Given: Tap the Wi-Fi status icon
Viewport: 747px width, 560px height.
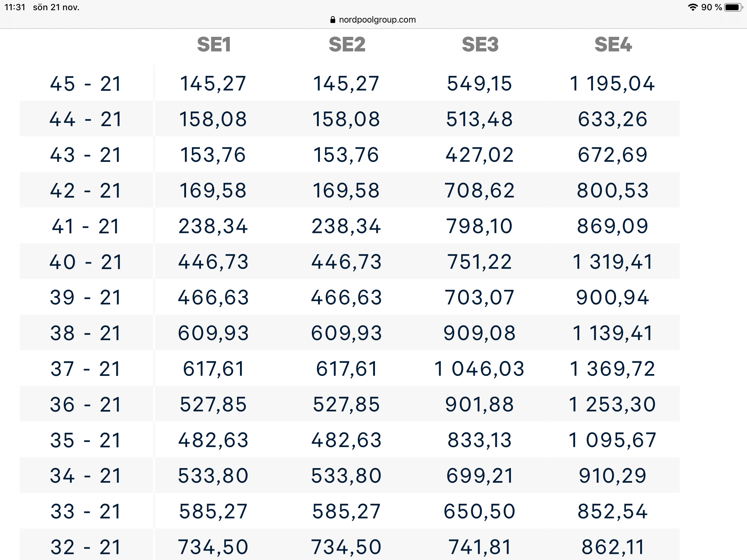Looking at the screenshot, I should point(693,7).
